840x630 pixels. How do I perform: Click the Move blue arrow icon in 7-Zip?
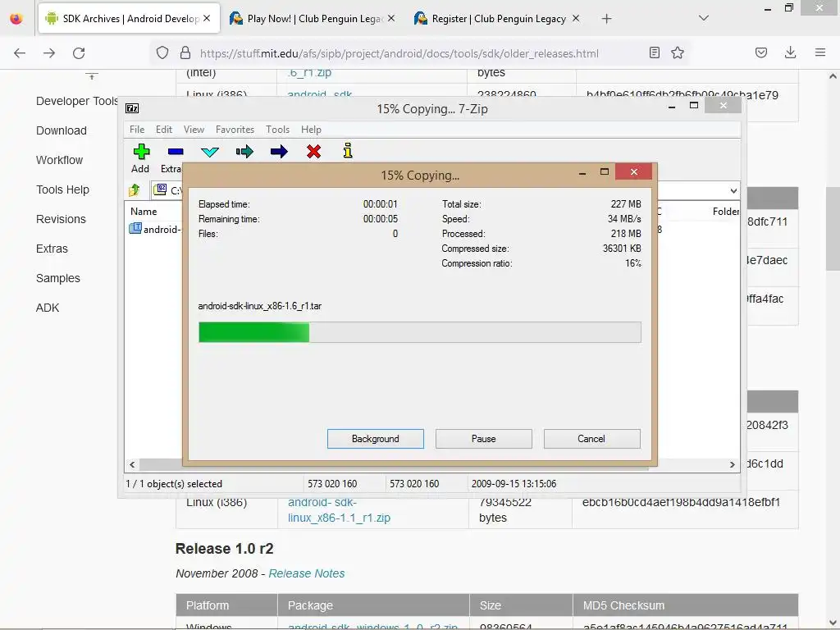coord(279,152)
